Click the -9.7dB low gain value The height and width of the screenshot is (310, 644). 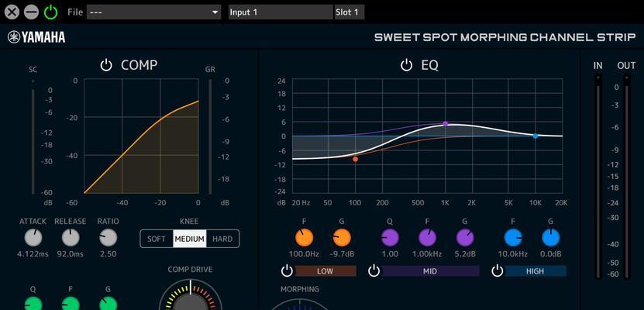[342, 254]
